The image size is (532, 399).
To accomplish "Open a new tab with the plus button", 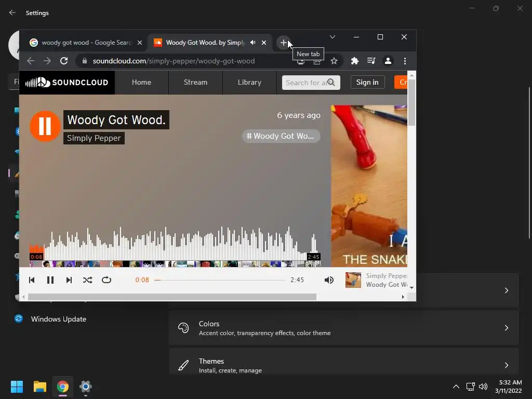I will tap(284, 43).
